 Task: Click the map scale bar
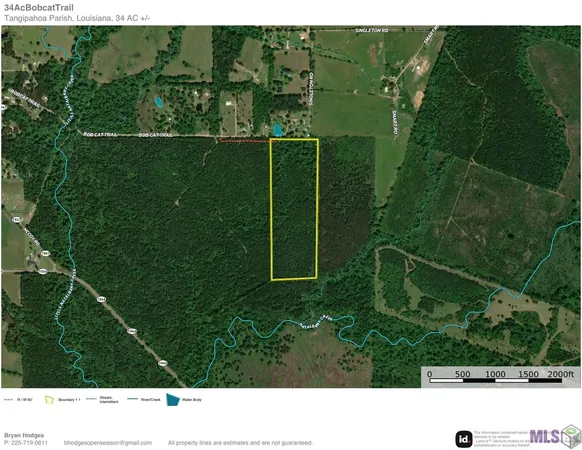tap(495, 381)
